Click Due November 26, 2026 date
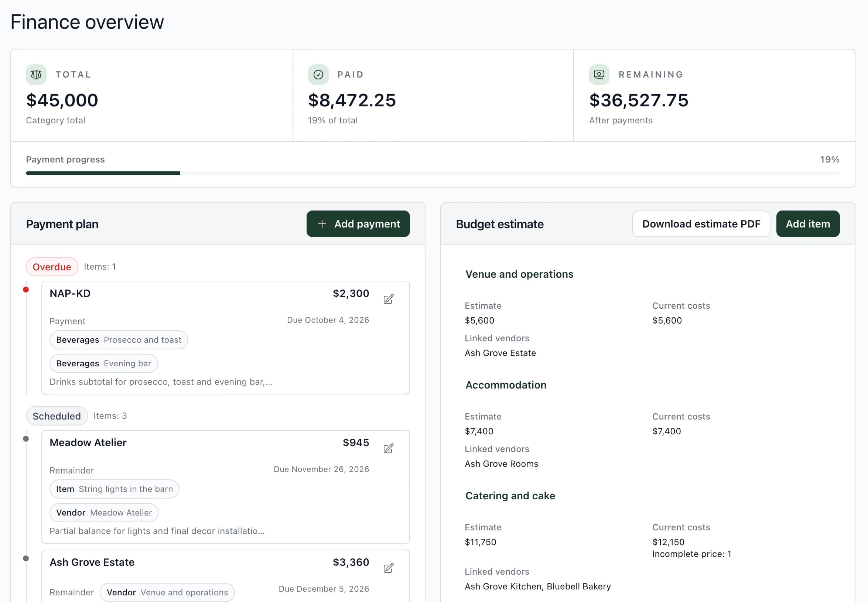The width and height of the screenshot is (868, 602). [321, 469]
